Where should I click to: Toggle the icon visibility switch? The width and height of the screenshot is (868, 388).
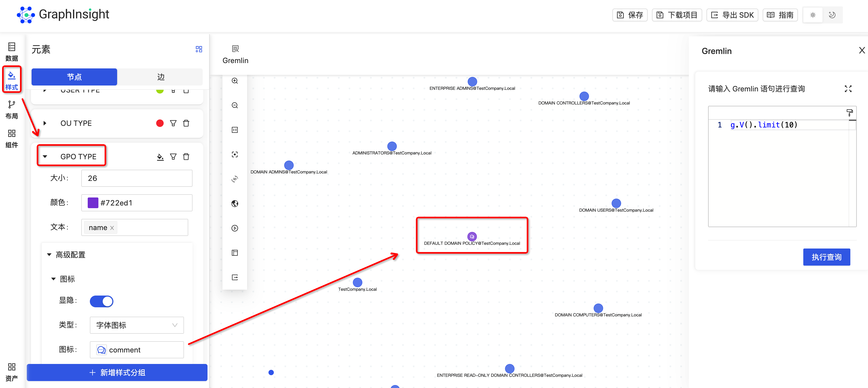[x=101, y=301]
